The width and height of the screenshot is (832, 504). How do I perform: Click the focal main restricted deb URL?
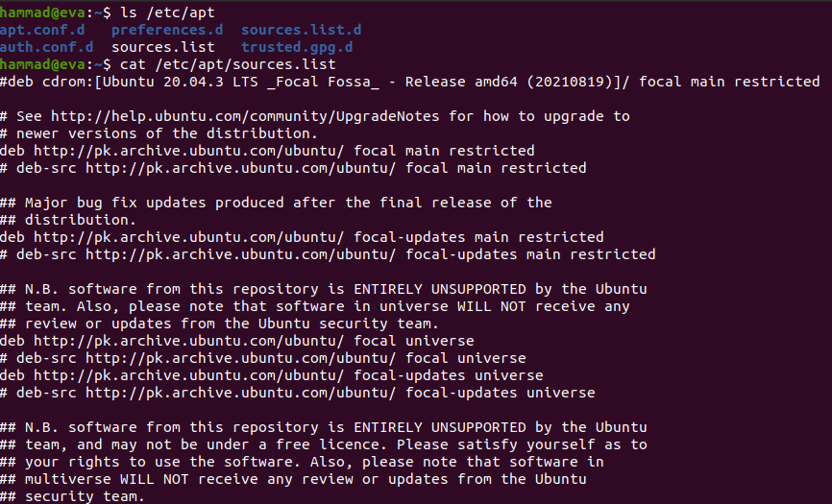[x=189, y=151]
